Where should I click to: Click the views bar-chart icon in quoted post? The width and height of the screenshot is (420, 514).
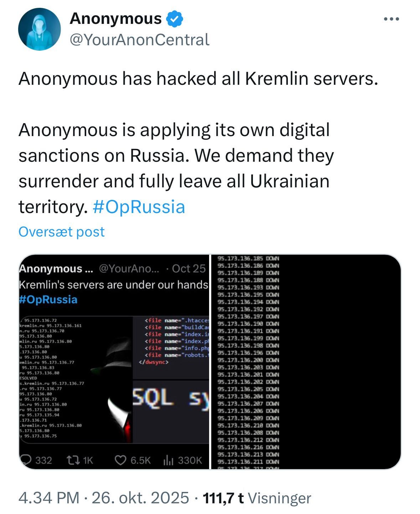[168, 460]
